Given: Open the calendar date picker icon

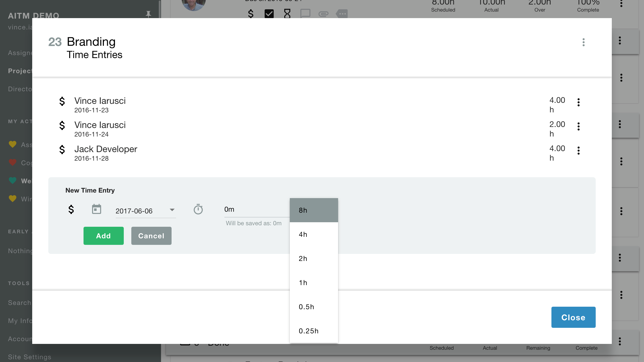Looking at the screenshot, I should pos(96,209).
